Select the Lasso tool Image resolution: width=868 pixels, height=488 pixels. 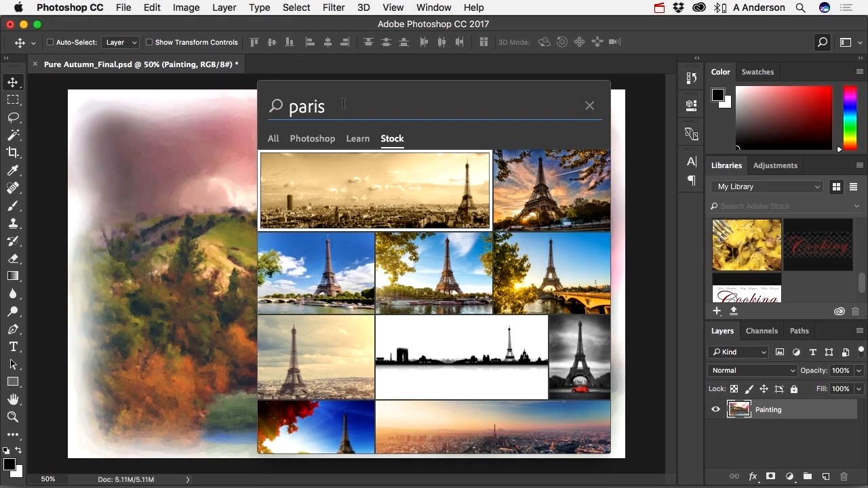pos(13,117)
